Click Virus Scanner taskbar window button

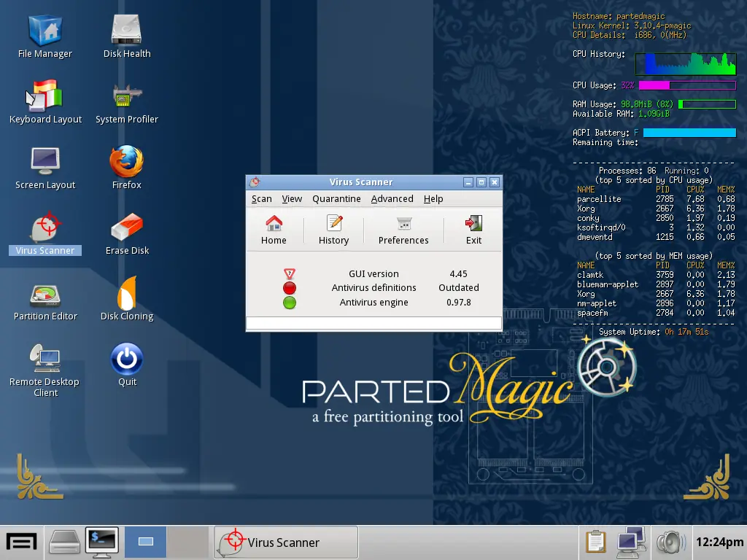pos(286,542)
